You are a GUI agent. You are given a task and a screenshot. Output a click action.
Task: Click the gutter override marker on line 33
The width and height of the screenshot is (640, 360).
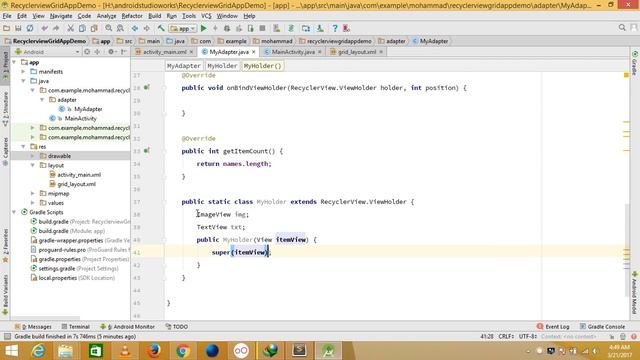(x=147, y=151)
